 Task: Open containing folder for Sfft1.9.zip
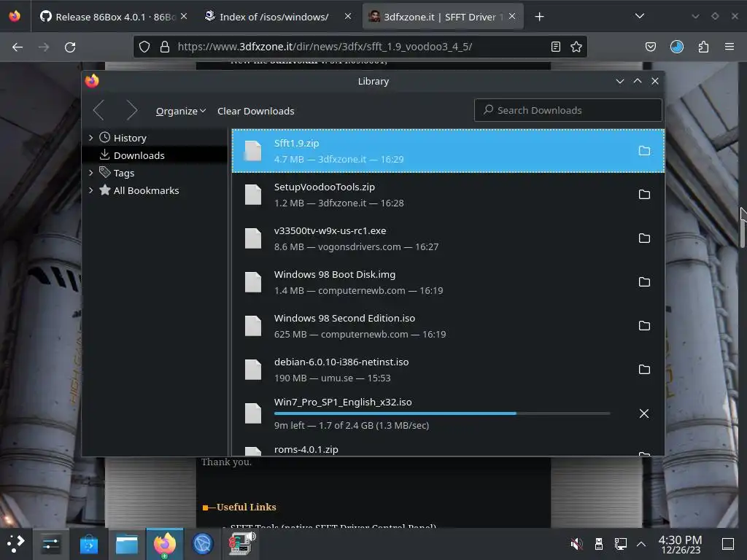(644, 151)
